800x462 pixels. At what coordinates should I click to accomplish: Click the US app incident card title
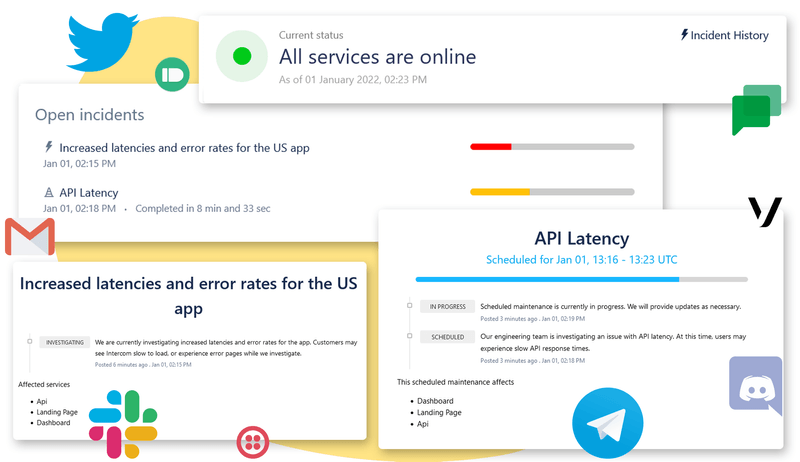pyautogui.click(x=189, y=296)
